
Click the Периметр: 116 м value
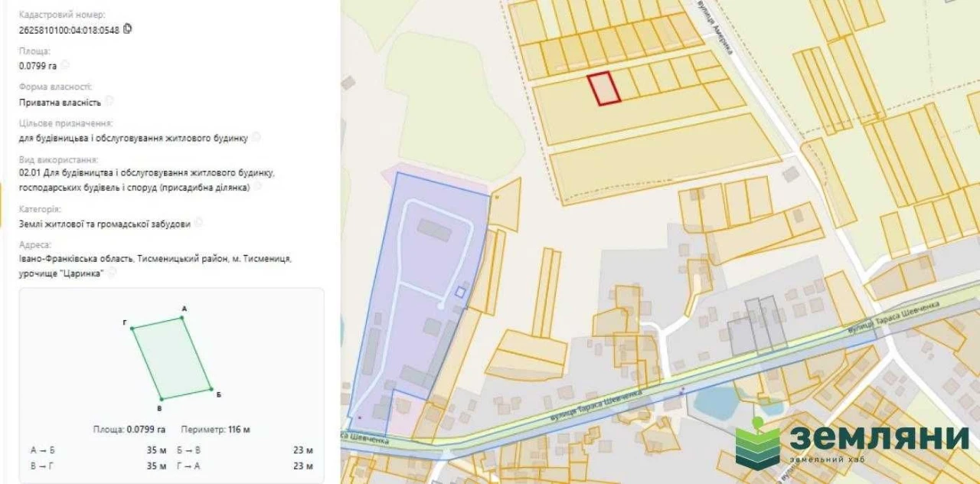coord(216,429)
